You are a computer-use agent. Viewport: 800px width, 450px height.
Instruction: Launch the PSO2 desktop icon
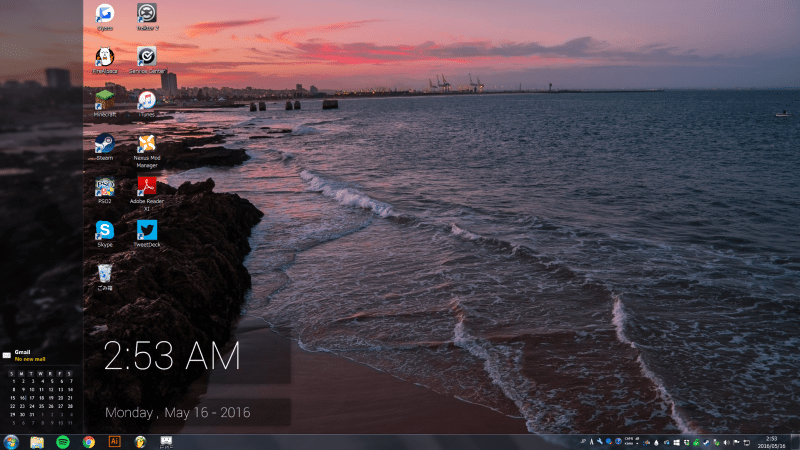[104, 187]
